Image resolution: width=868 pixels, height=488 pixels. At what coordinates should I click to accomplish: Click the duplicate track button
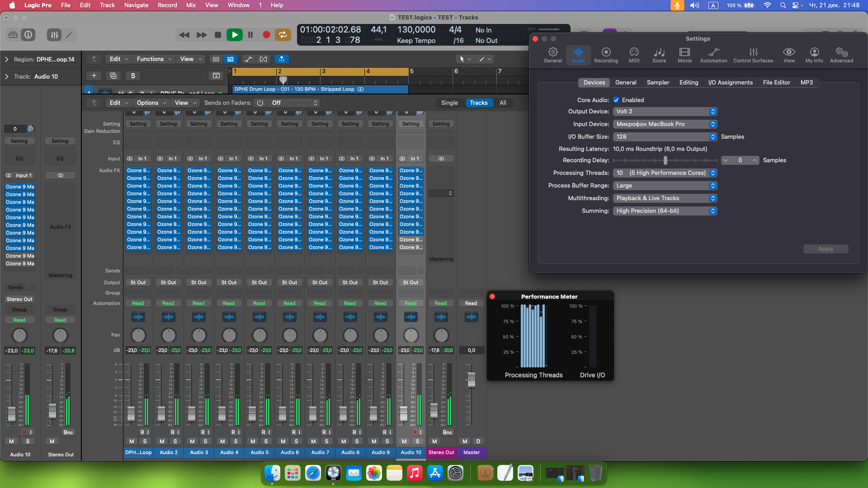coord(113,75)
